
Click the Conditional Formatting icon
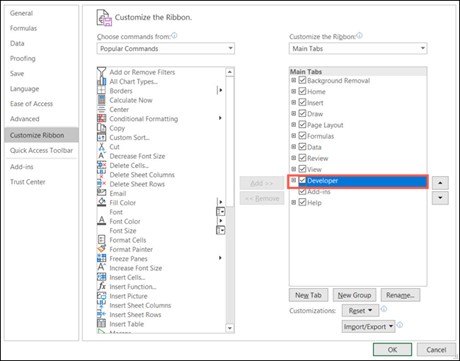pyautogui.click(x=101, y=118)
